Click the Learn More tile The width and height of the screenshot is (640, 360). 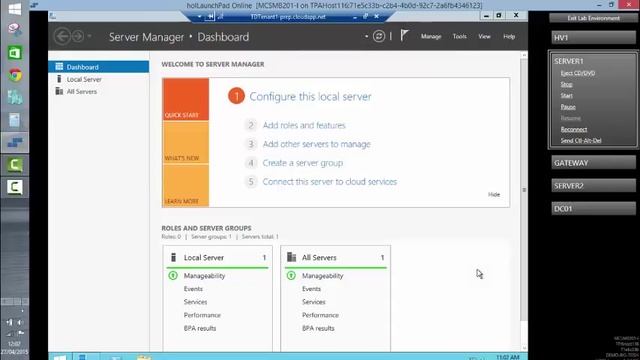[x=186, y=185]
